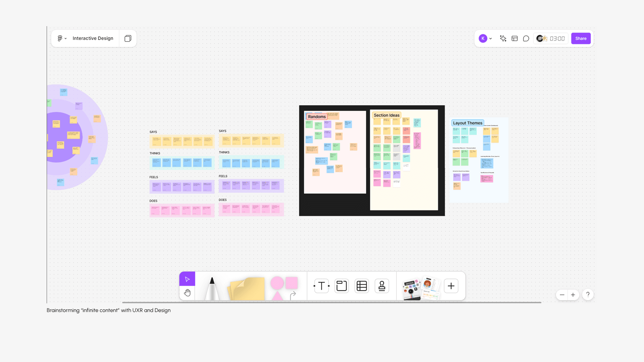Viewport: 644px width, 362px height.
Task: Click the Interactive Design file name
Action: coord(93,39)
